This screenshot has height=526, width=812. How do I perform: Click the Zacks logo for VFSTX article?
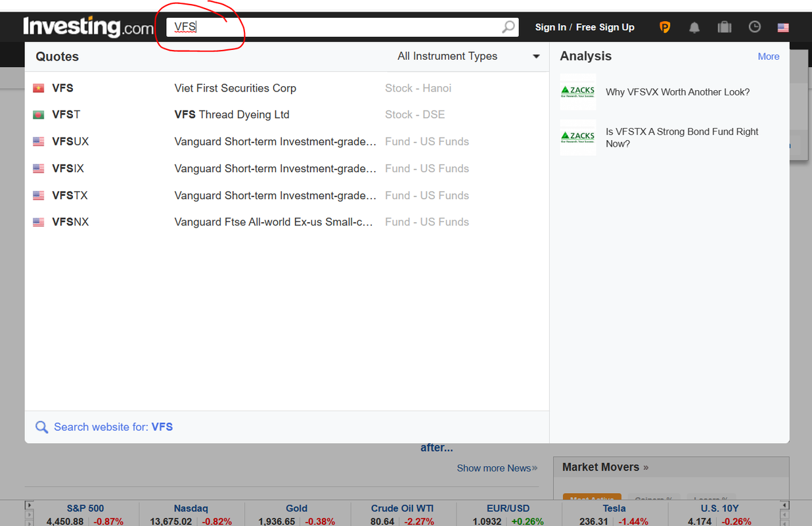(x=578, y=137)
